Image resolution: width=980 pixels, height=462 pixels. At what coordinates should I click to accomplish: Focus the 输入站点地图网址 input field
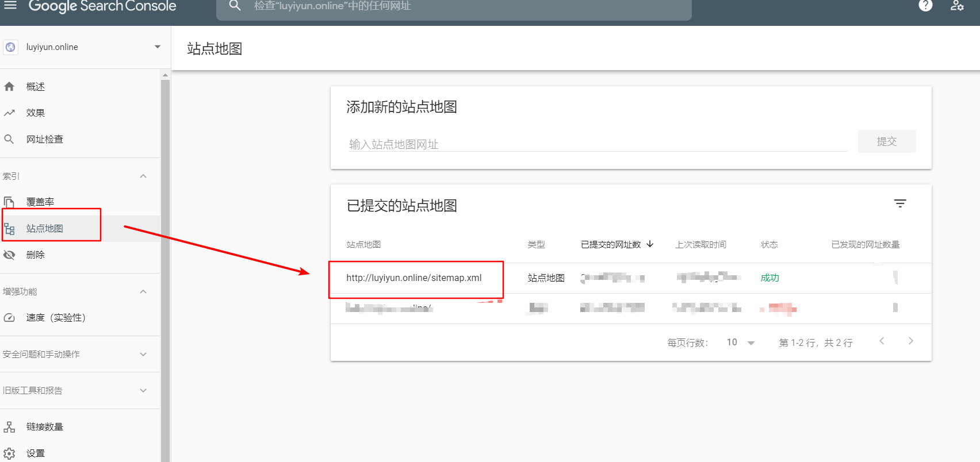[x=597, y=144]
